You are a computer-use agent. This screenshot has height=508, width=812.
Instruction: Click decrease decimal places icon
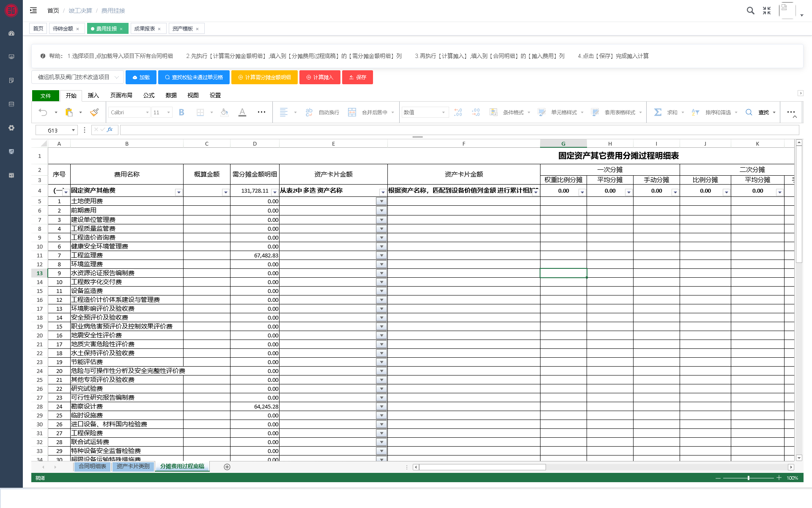(476, 112)
